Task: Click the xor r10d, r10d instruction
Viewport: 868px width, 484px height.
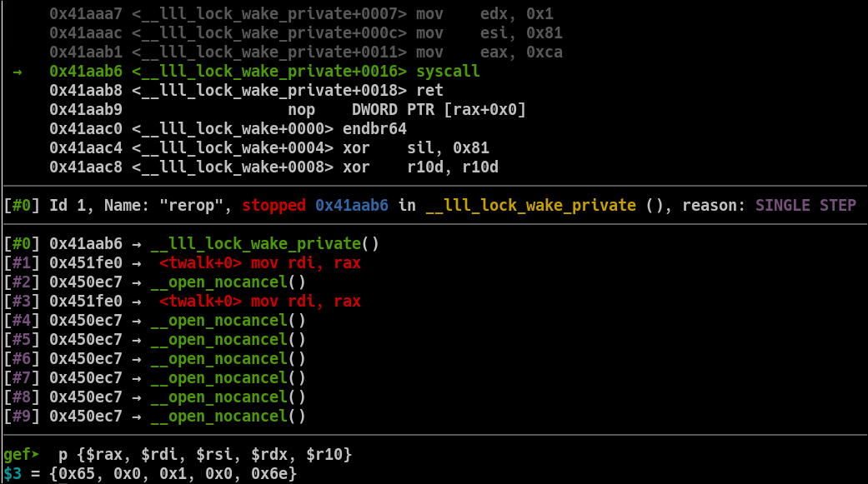Action: coord(421,167)
